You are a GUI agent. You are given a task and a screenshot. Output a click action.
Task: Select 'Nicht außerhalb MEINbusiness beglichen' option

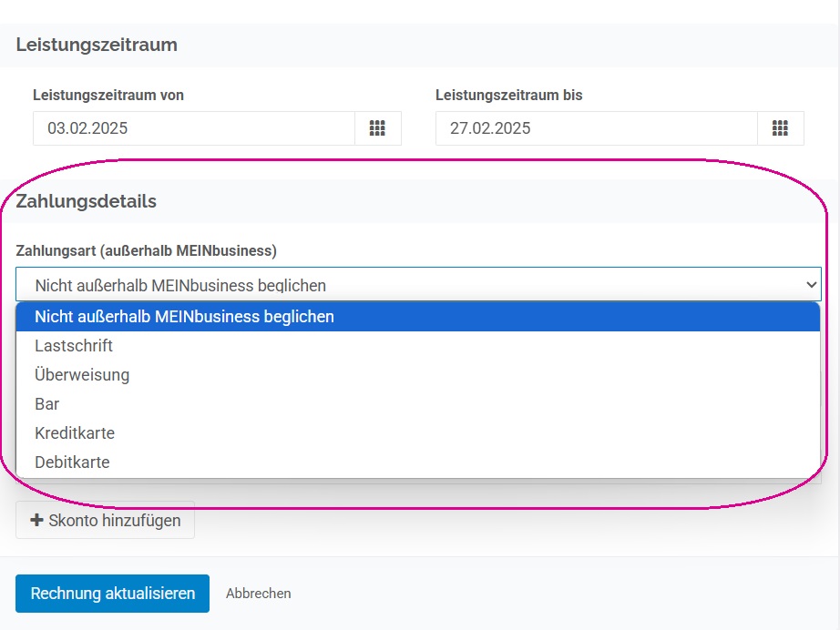[418, 317]
